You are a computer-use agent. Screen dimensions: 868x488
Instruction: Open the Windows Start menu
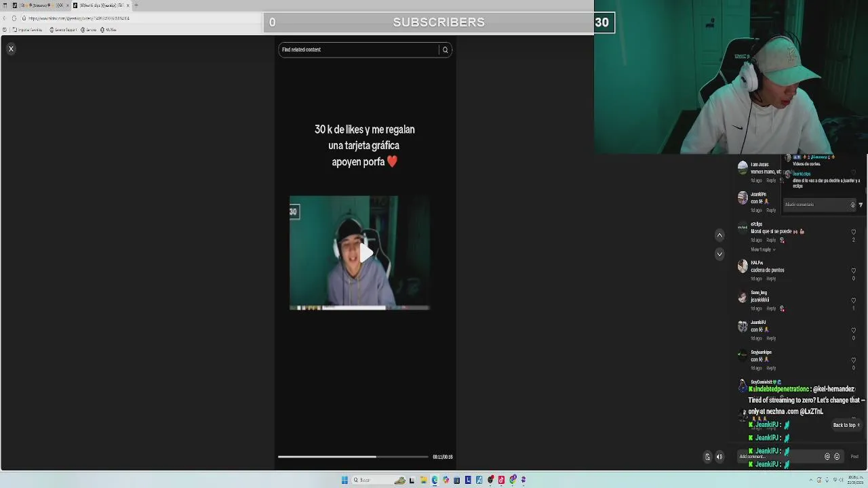344,480
